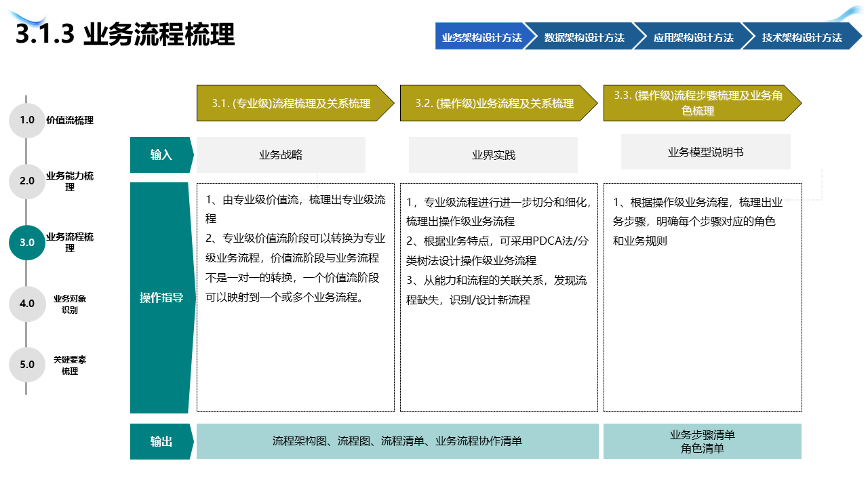Click the teal 输入 label
Viewport: 868px width, 488px height.
click(x=161, y=155)
